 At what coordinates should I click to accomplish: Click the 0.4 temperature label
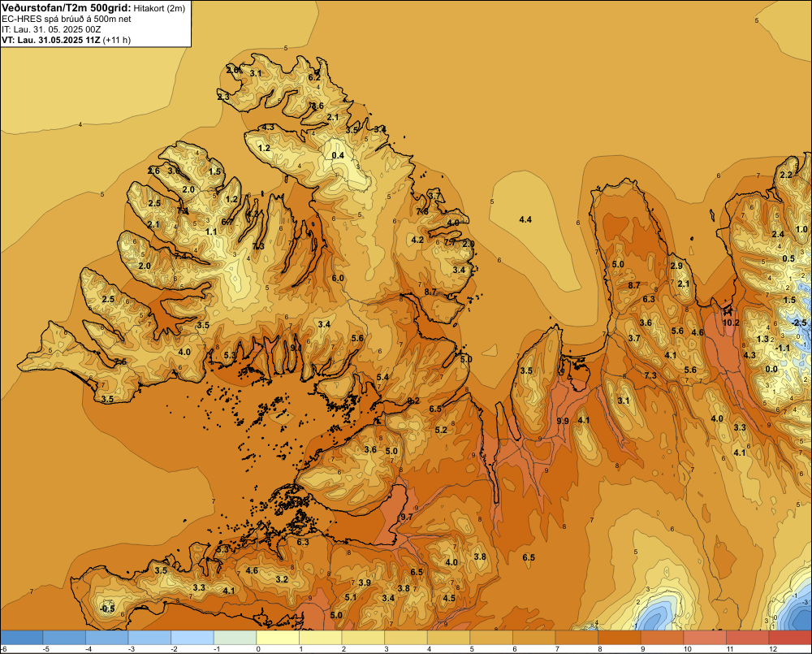[x=338, y=155]
